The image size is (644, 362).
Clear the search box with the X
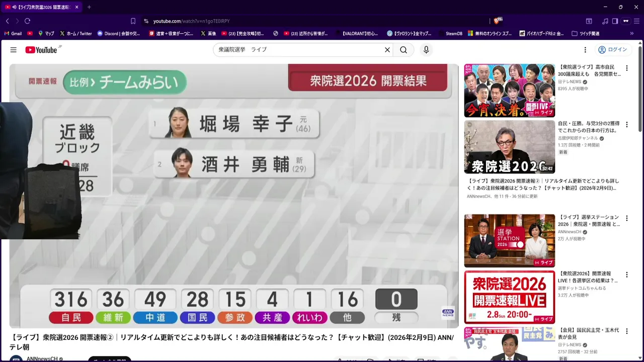[387, 50]
